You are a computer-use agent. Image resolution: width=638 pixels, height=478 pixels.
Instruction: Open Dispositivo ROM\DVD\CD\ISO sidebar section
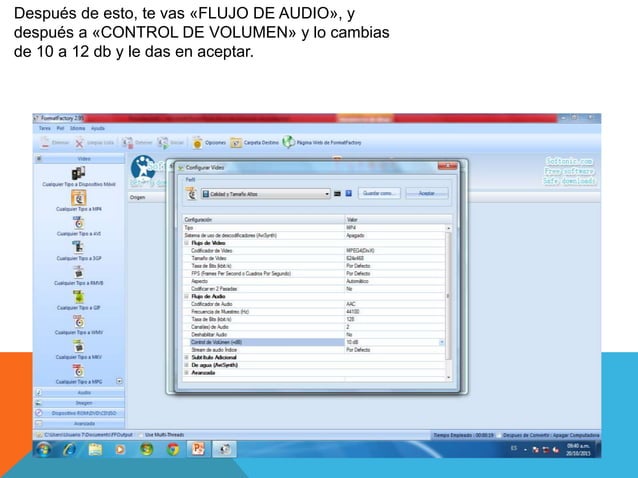point(79,413)
